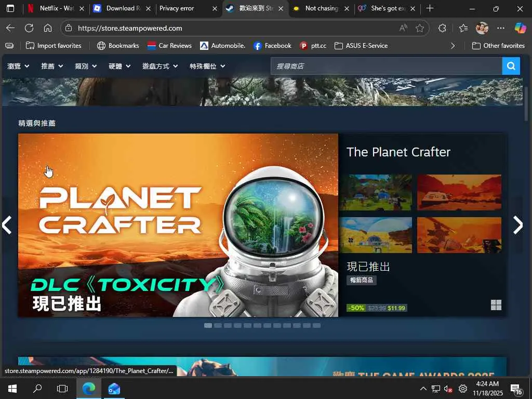Viewport: 532px width, 399px height.
Task: Click the muted volume tray icon
Action: tap(448, 389)
